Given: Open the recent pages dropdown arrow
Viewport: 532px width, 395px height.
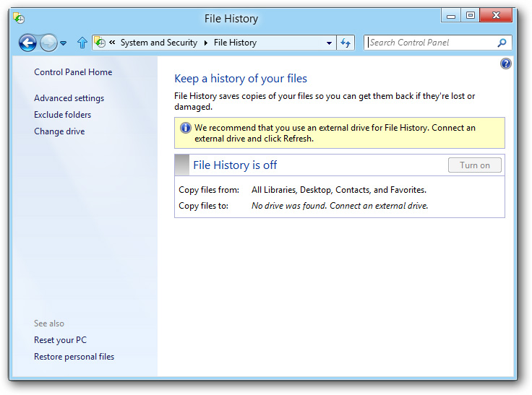Looking at the screenshot, I should 63,43.
